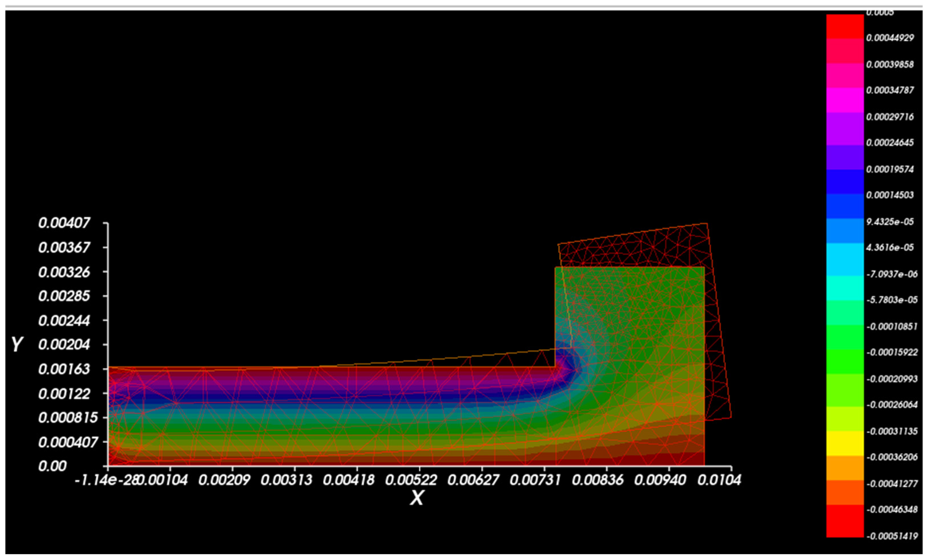
Task: Click X-axis tick label 0.00522
Action: click(411, 480)
